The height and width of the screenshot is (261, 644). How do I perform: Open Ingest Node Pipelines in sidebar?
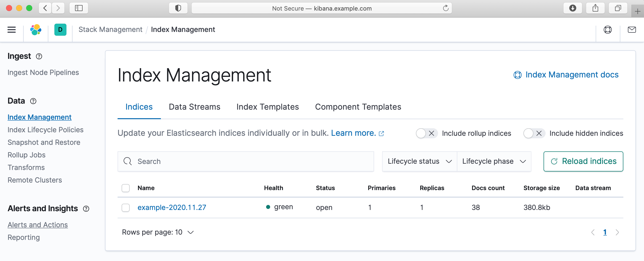coord(43,73)
